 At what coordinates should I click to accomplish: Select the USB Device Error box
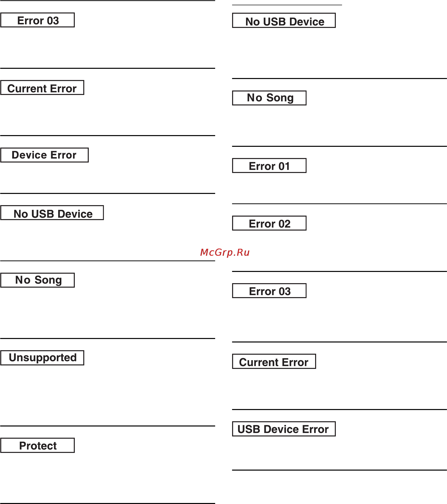click(284, 429)
